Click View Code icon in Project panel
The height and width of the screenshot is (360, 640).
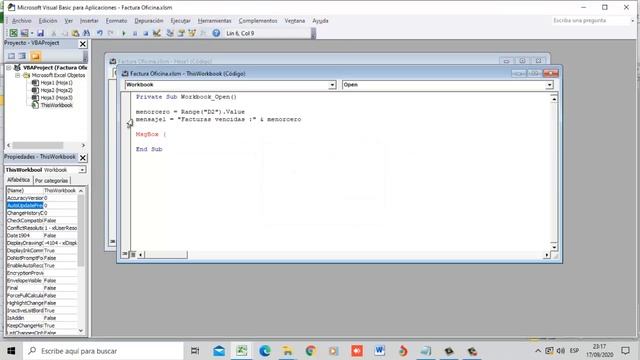pyautogui.click(x=11, y=56)
